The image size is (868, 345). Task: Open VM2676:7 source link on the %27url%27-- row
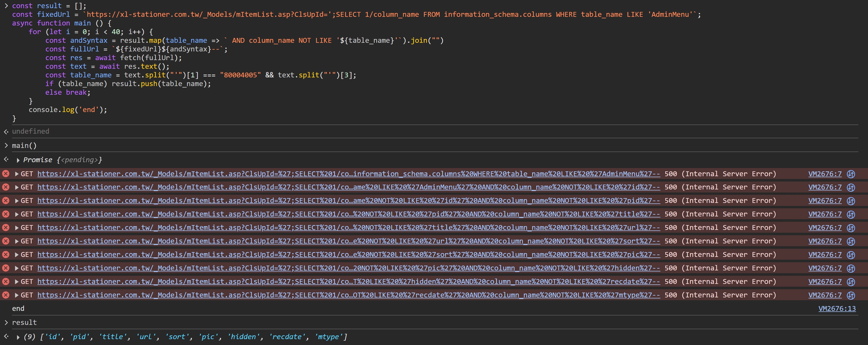[825, 228]
